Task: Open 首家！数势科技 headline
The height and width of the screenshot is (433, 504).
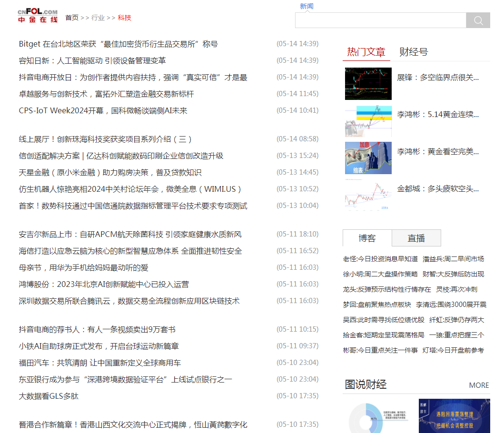Action: 133,206
